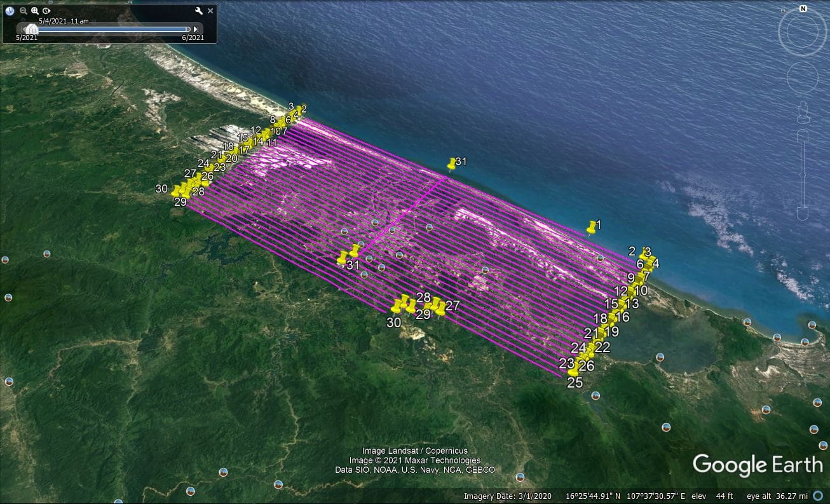Click the N compass north marker
The height and width of the screenshot is (504, 830).
[803, 9]
